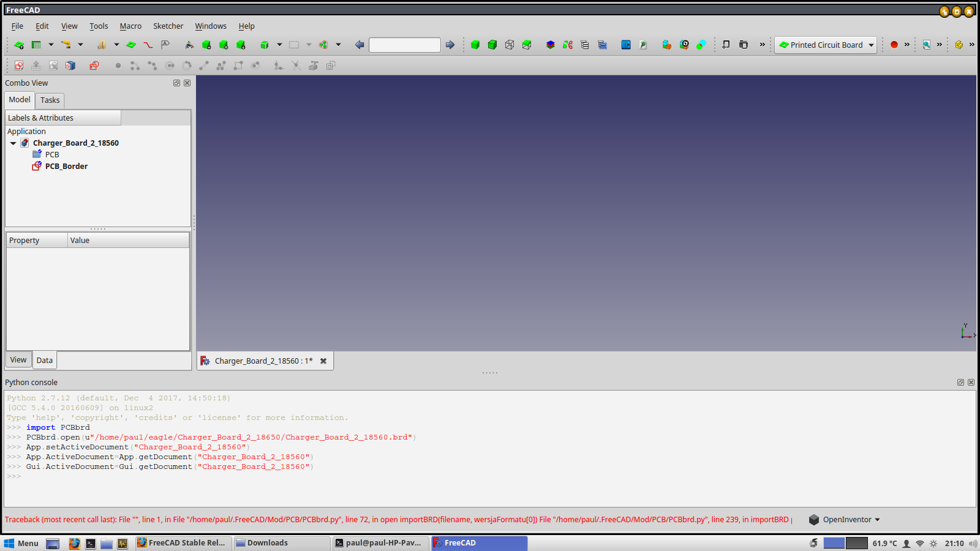980x551 pixels.
Task: Switch to Downloads window in taskbar
Action: click(282, 543)
